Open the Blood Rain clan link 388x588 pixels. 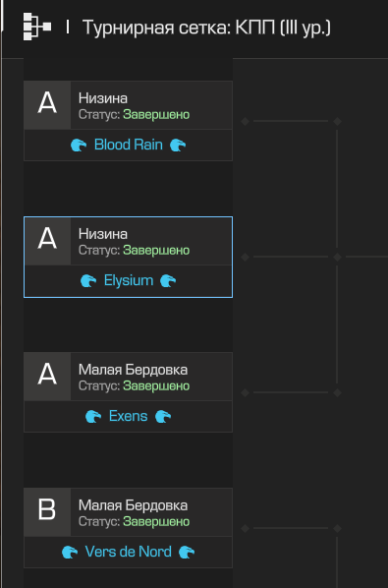pos(129,145)
